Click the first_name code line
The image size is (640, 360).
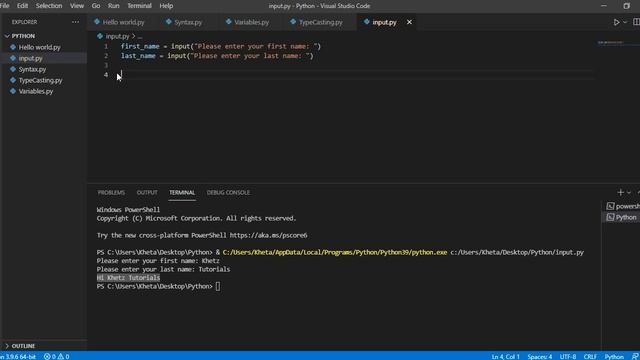click(220, 47)
